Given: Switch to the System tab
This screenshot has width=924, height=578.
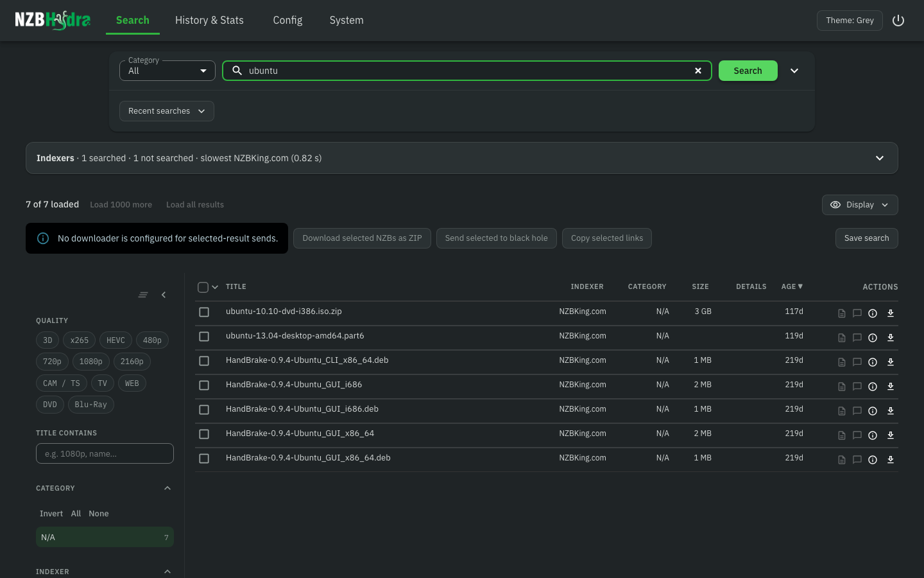Looking at the screenshot, I should [346, 21].
